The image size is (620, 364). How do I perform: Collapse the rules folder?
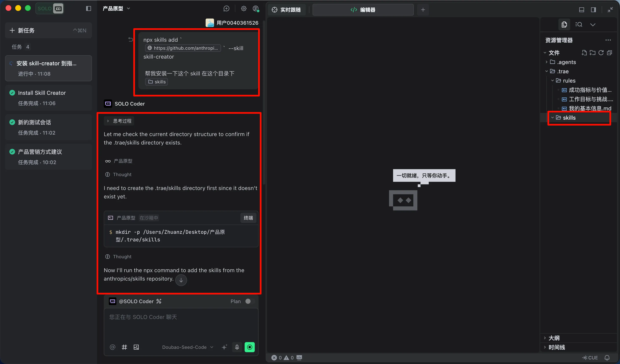tap(553, 80)
